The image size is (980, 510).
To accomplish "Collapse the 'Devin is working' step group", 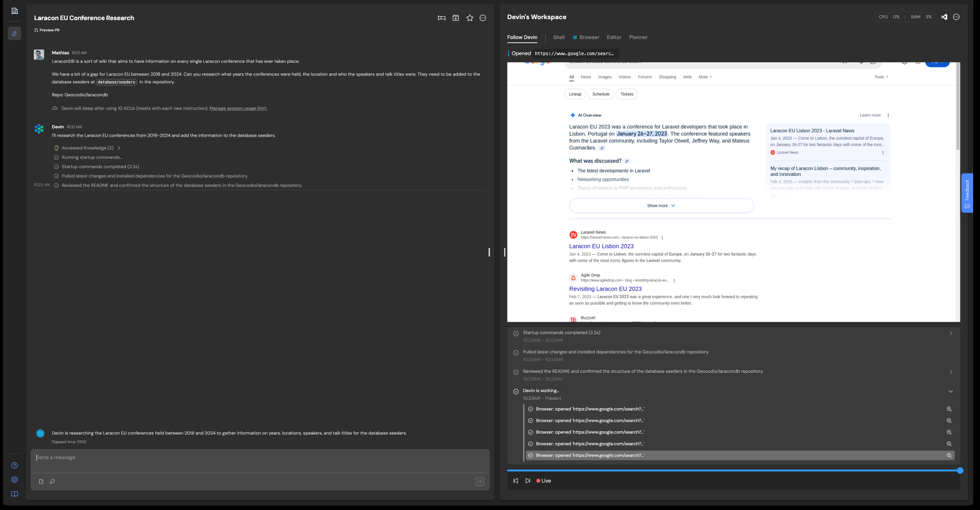I will tap(951, 391).
